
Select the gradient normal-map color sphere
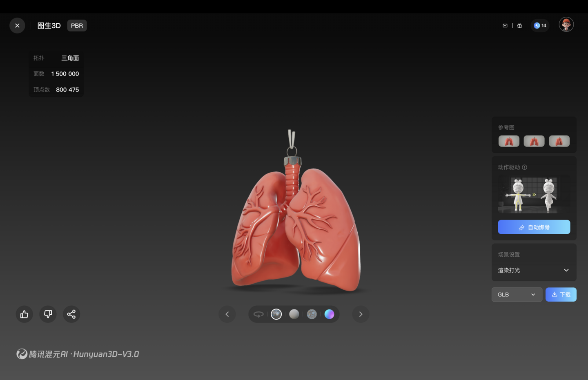[x=330, y=314]
